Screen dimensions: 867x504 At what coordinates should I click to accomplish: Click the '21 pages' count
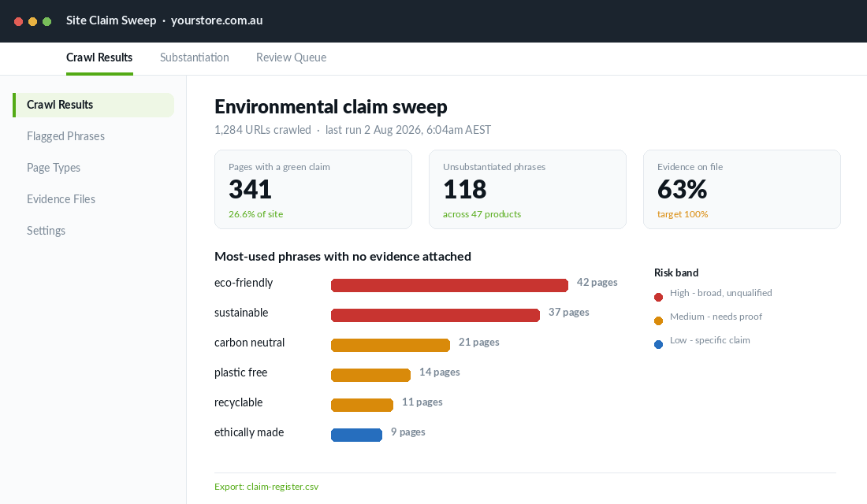tap(479, 342)
